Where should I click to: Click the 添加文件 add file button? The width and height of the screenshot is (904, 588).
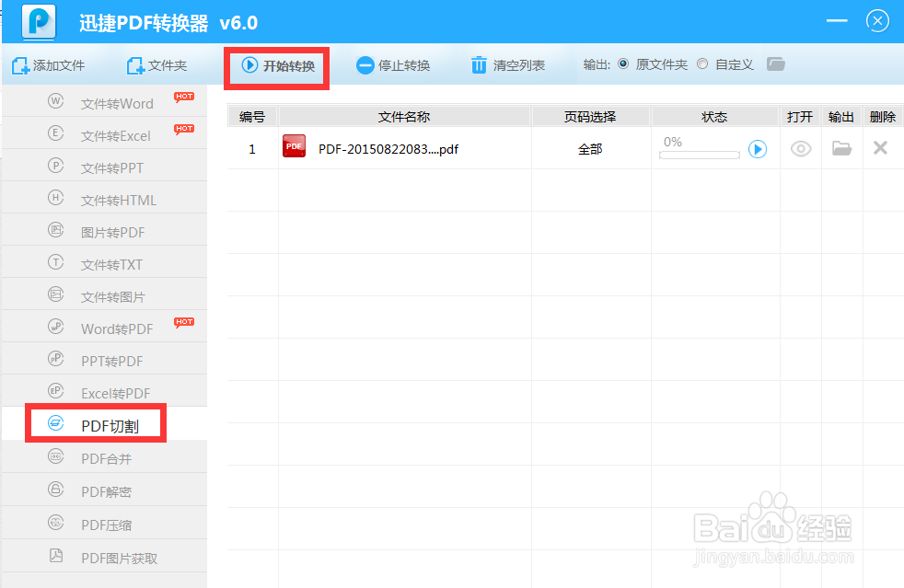tap(49, 65)
